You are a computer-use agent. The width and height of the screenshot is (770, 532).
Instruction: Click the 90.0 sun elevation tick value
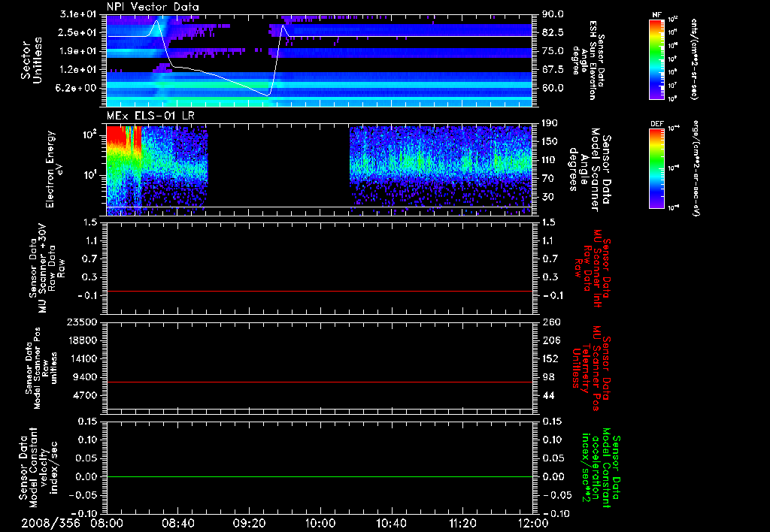(x=553, y=14)
